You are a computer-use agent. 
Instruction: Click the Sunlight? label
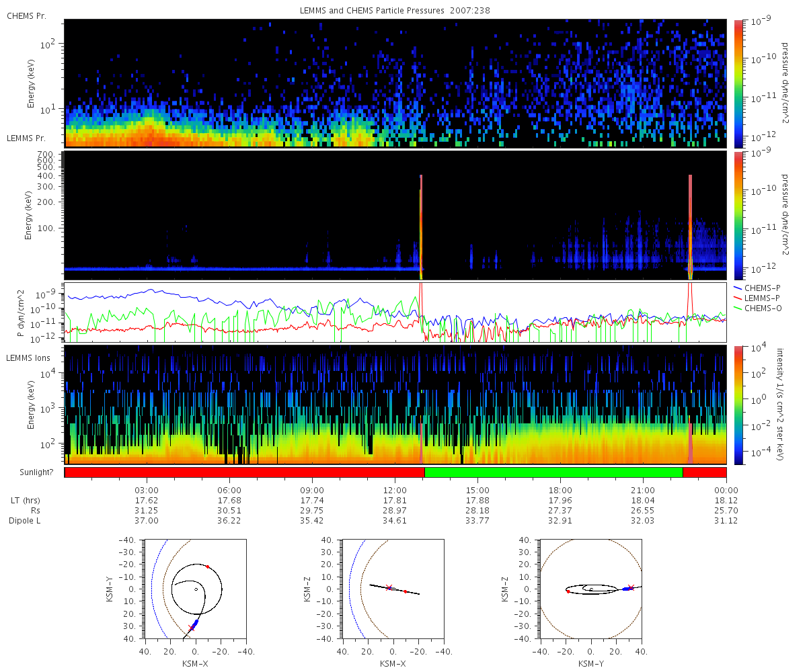tap(29, 472)
